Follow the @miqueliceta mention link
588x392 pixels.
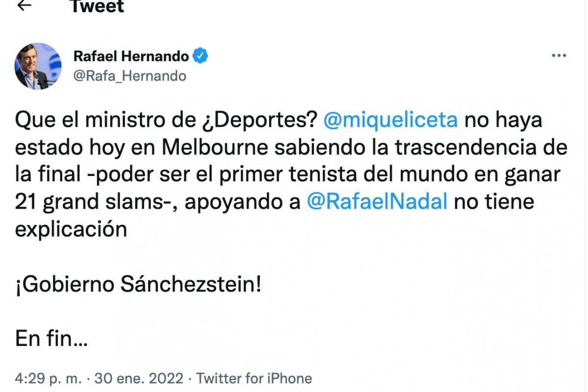tap(391, 120)
